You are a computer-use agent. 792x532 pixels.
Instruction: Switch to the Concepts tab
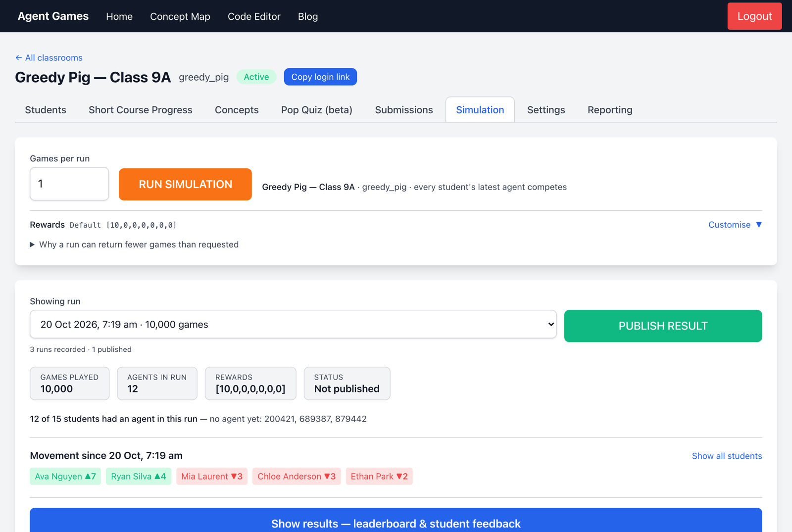coord(237,110)
